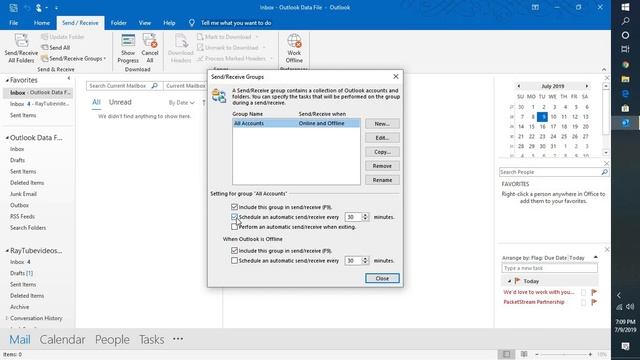Open Show Progress in the ribbon
Image resolution: width=640 pixels, height=360 pixels.
(x=128, y=49)
